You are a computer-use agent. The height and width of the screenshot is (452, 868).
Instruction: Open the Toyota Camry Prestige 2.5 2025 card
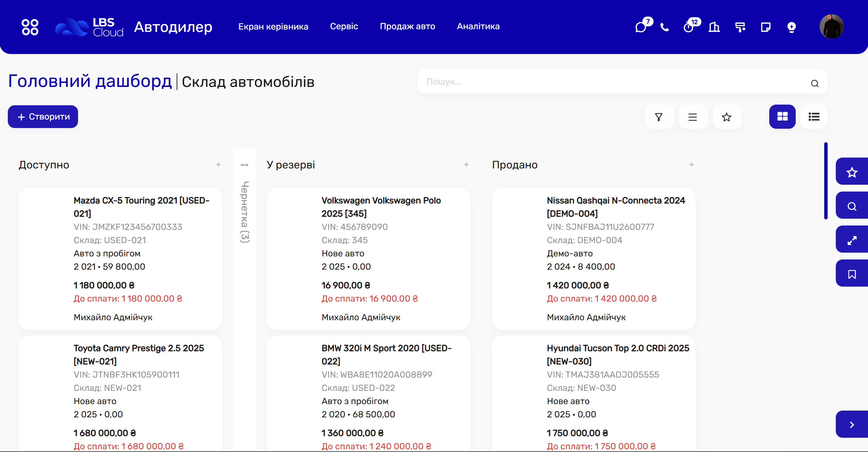pyautogui.click(x=120, y=394)
